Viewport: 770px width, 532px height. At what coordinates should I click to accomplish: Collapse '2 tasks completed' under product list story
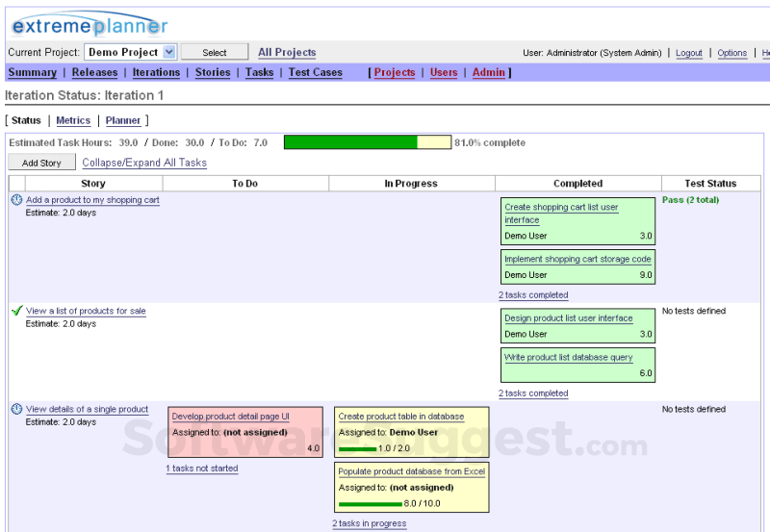pos(533,393)
